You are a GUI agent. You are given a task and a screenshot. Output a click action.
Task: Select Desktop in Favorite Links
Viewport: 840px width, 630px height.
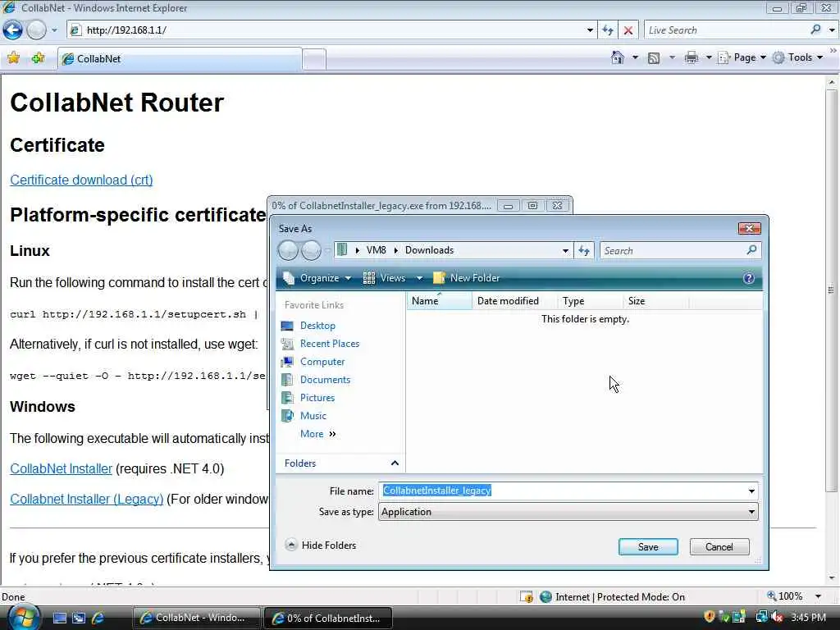tap(317, 326)
